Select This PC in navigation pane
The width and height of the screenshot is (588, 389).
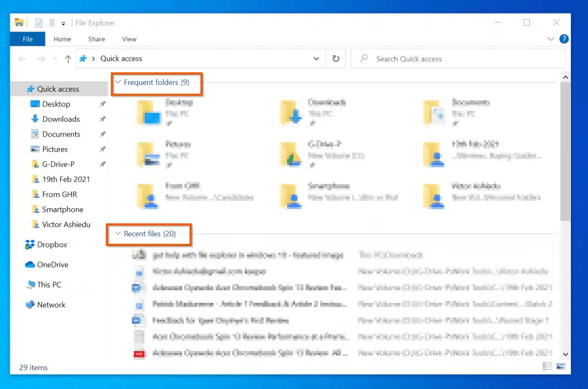coord(43,285)
